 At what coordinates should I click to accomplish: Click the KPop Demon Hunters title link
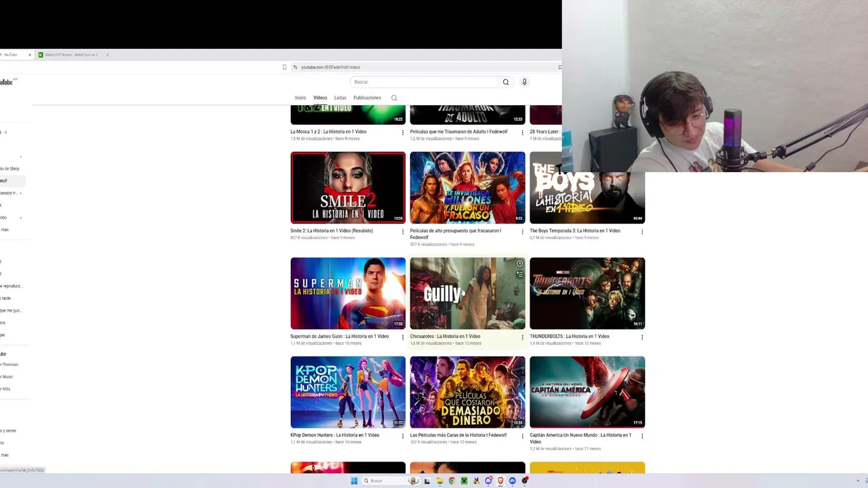click(334, 435)
